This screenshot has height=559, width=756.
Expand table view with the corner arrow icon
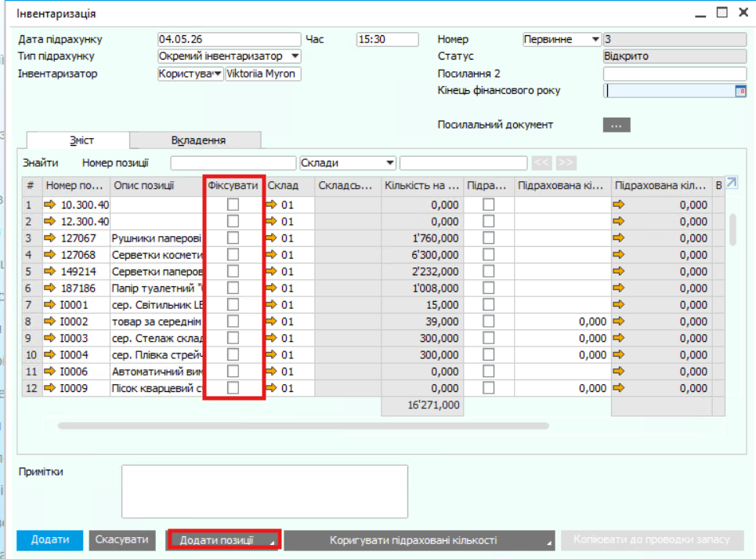(732, 183)
